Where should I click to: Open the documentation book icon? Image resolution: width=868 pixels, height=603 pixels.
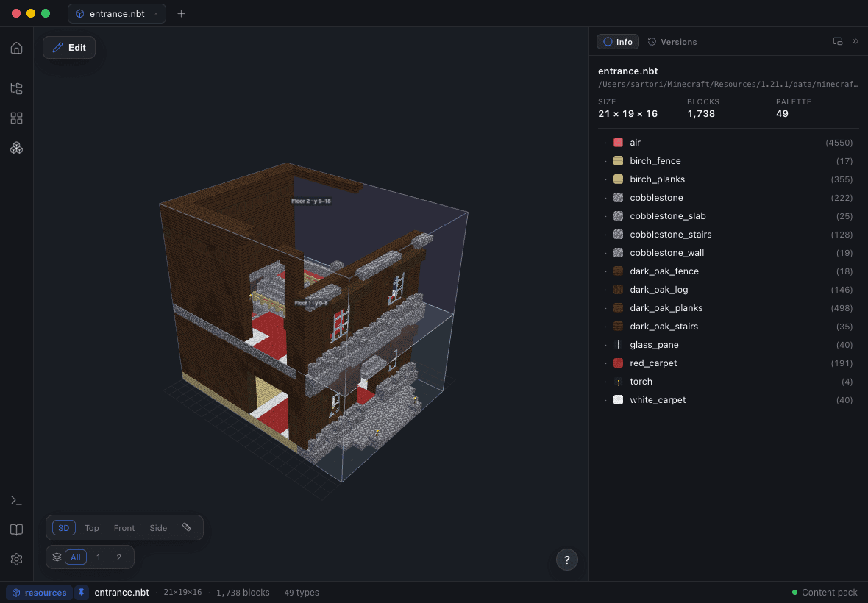[x=17, y=530]
